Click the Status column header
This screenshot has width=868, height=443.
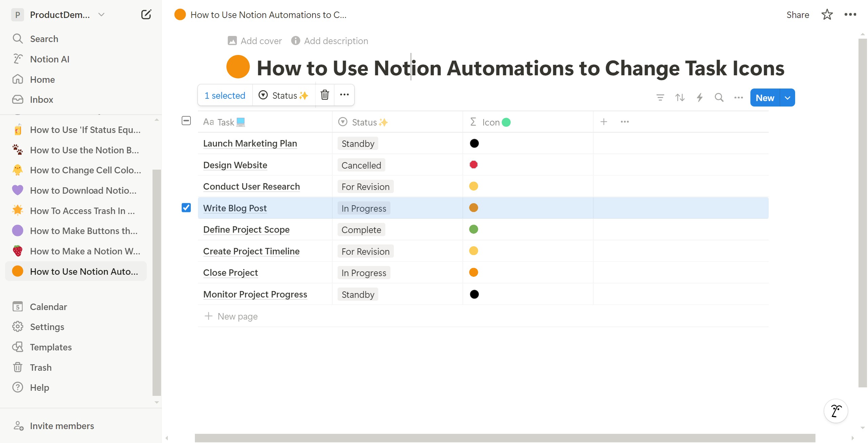click(398, 122)
